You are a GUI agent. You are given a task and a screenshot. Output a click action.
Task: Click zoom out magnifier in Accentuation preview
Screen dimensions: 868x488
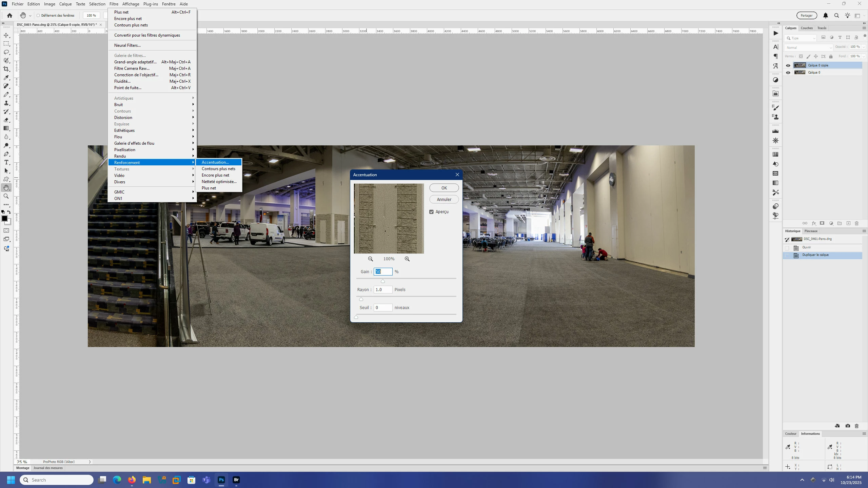371,259
